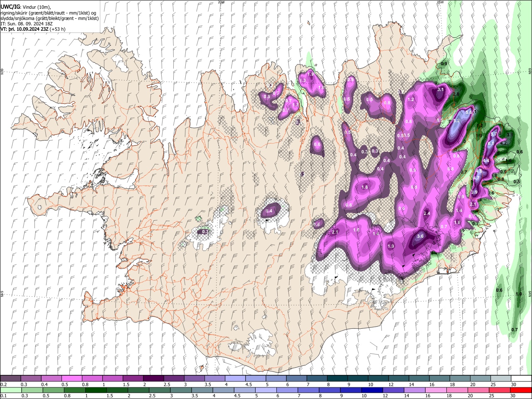532x399 pixels.
Task: Click the '3.9' precipitation value on the map
Action: tap(474, 192)
